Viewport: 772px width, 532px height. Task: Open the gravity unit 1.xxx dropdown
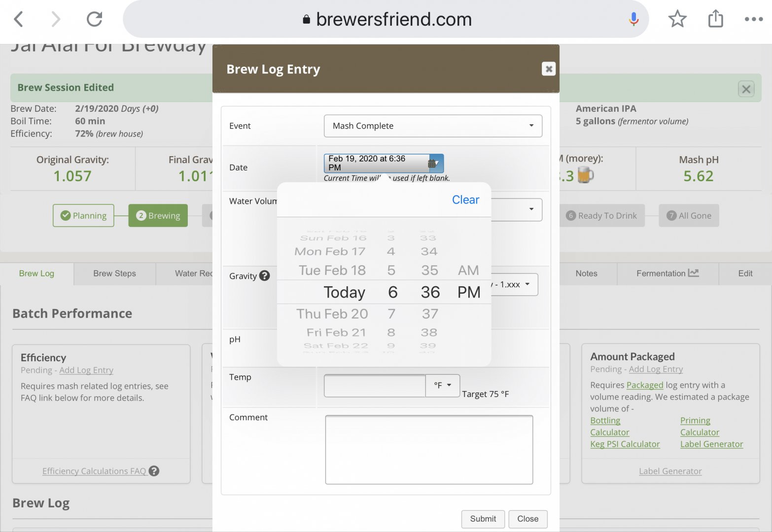coord(514,284)
